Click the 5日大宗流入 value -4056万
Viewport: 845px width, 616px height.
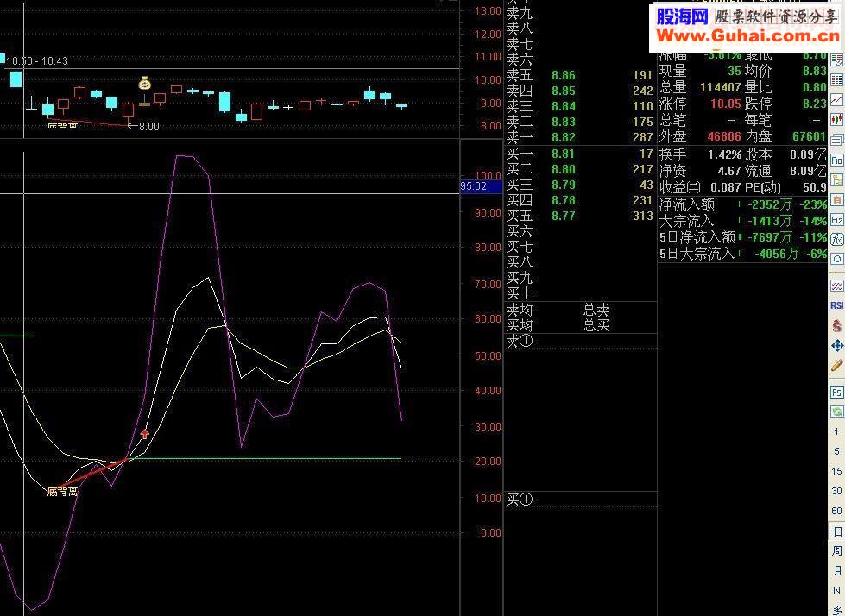[775, 254]
